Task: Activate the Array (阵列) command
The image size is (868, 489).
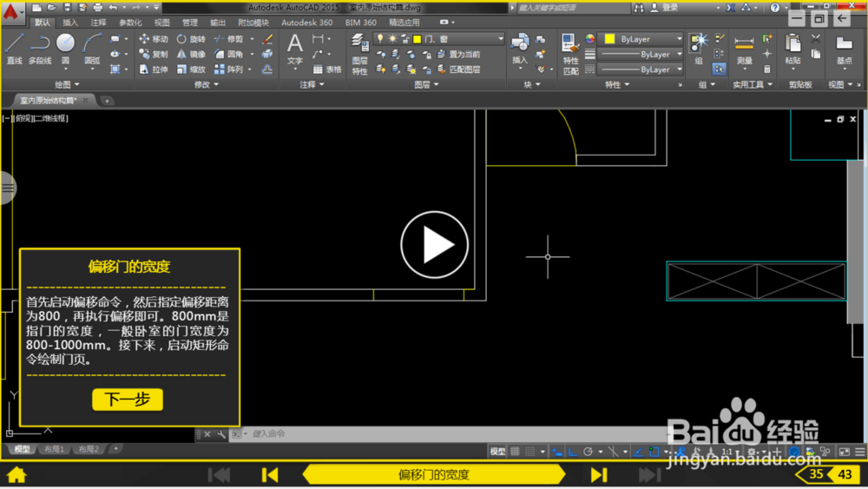Action: 229,69
